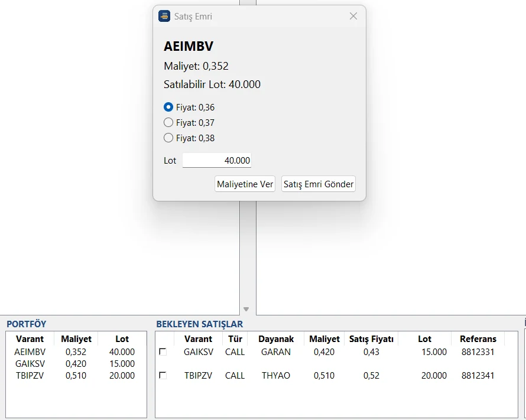The width and height of the screenshot is (526, 420).
Task: Click the 0,52 sale price cell
Action: (x=371, y=376)
